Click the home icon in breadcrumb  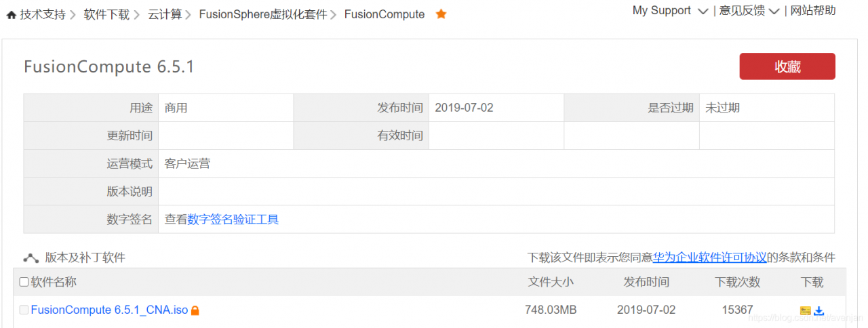[11, 14]
